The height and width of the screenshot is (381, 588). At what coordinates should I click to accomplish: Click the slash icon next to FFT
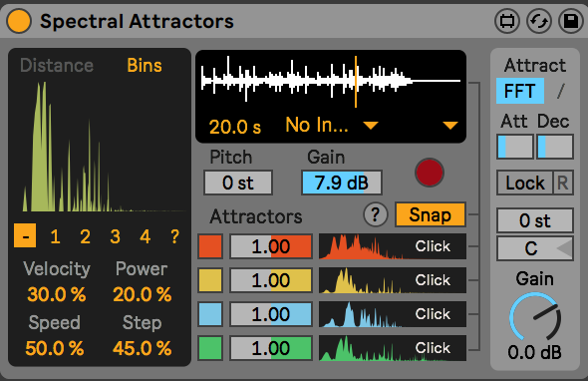[x=560, y=91]
